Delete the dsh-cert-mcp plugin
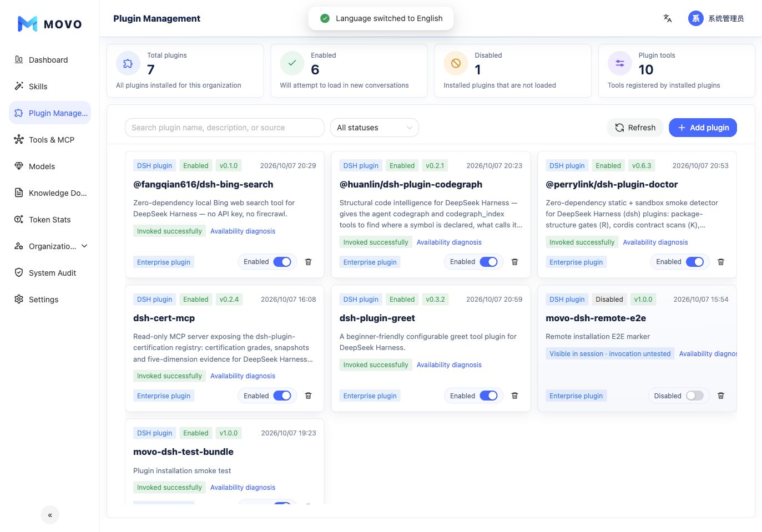762x532 pixels. pyautogui.click(x=309, y=396)
